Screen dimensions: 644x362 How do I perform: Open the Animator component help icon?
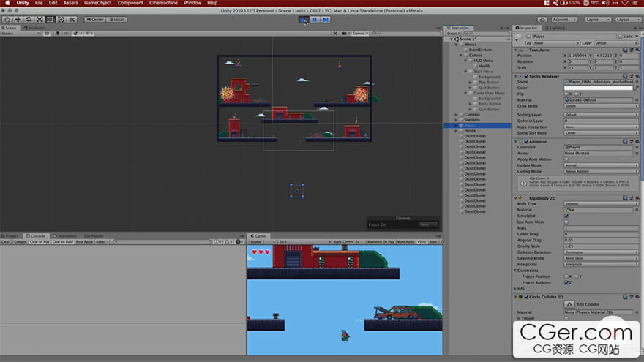625,141
